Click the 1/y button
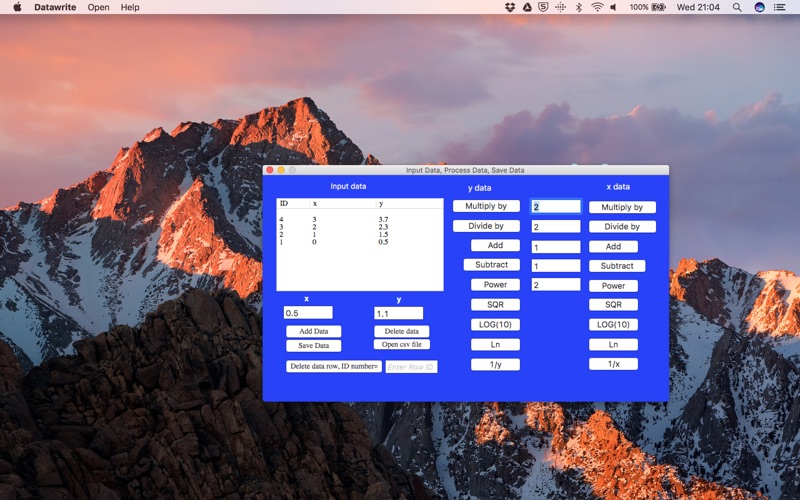Viewport: 800px width, 500px height. coord(496,364)
